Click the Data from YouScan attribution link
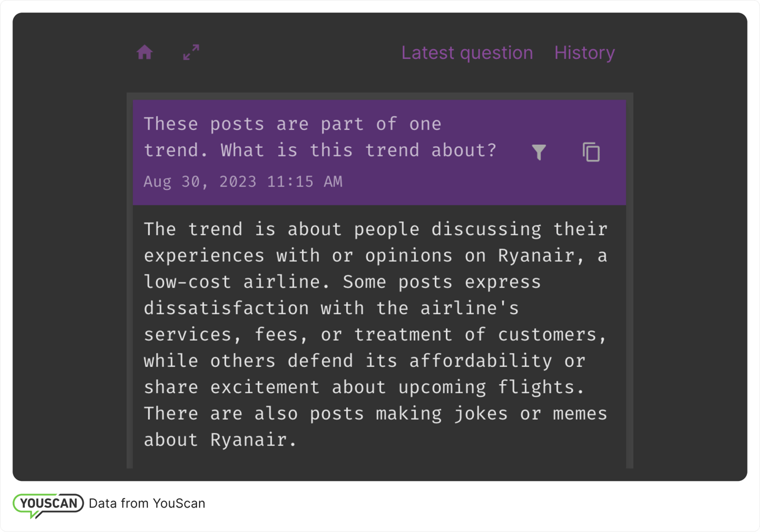760x532 pixels. click(147, 503)
